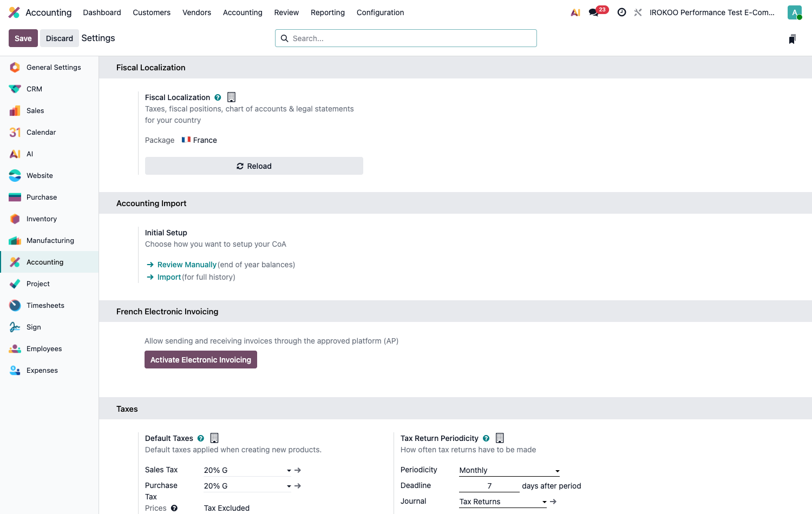Click the Default Taxes help question icon

tap(201, 438)
